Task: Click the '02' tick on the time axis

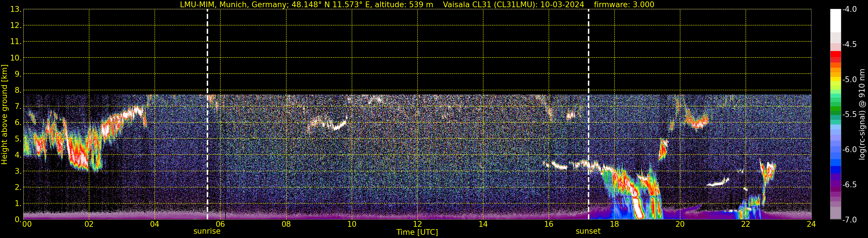Action: pos(89,224)
